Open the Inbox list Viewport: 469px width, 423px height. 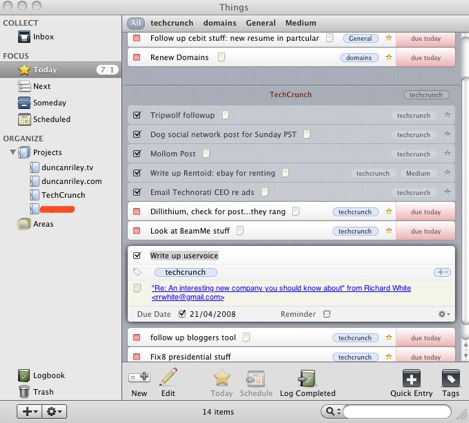[36, 37]
